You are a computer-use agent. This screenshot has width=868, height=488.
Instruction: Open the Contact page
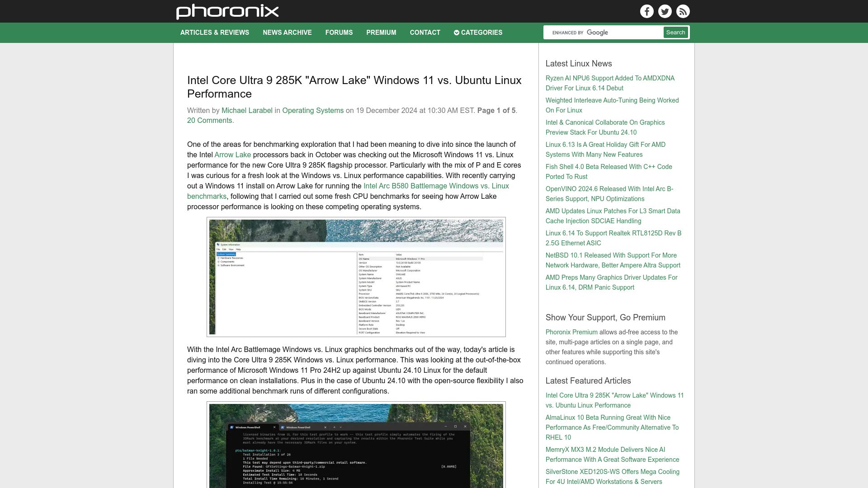coord(425,33)
